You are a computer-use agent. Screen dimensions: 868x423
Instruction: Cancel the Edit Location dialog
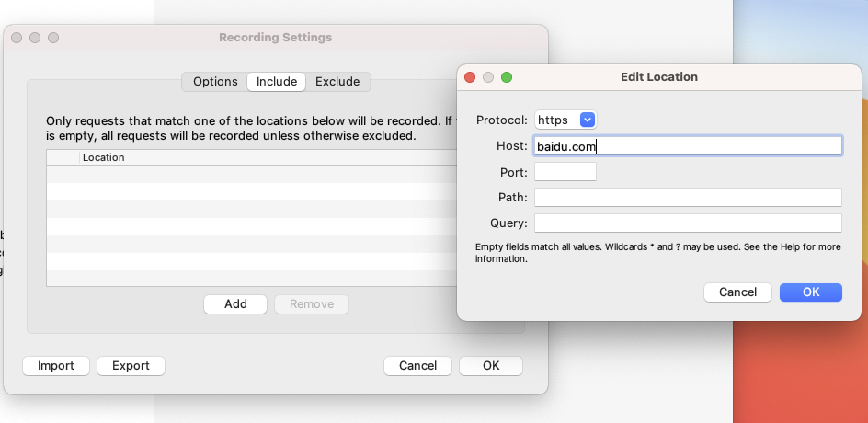(x=737, y=292)
